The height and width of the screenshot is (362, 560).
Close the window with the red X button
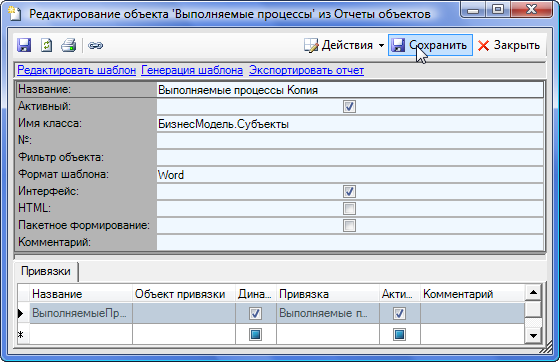pyautogui.click(x=532, y=10)
